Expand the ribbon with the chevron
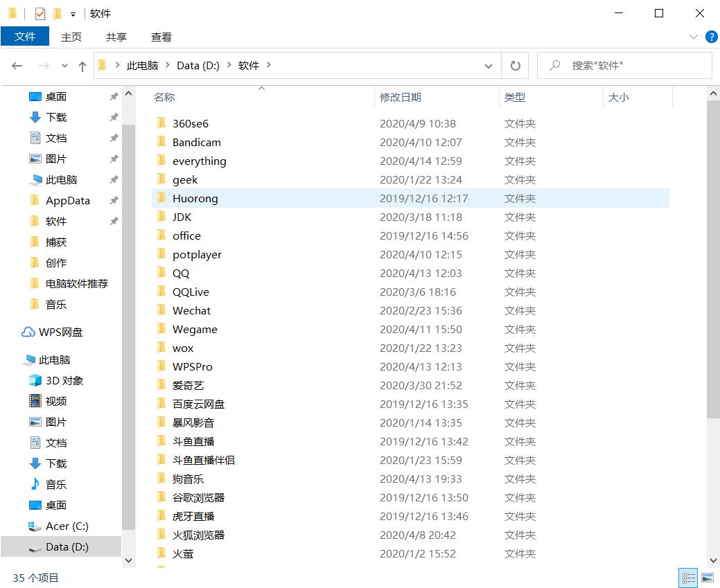This screenshot has height=588, width=720. coord(694,37)
